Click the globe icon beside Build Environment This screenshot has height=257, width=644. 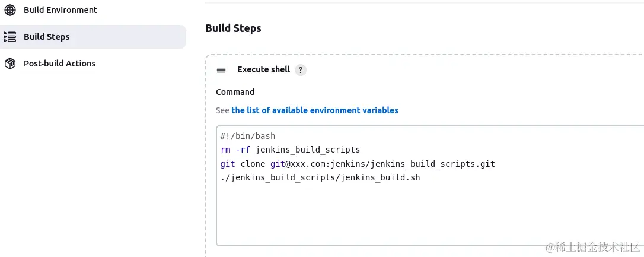tap(10, 10)
